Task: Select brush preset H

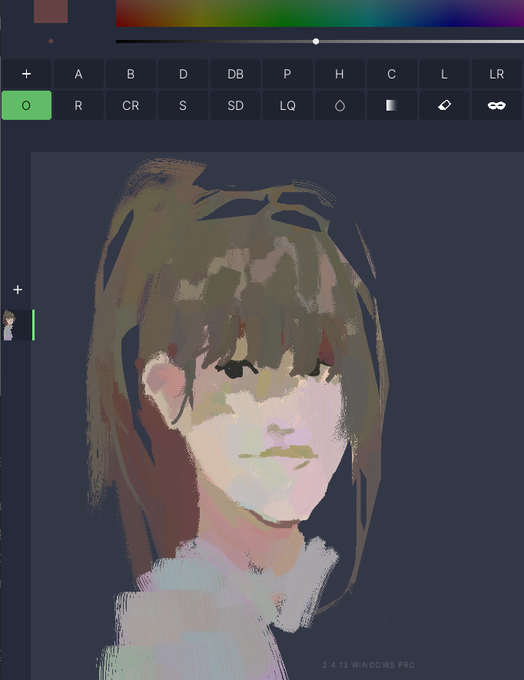Action: pos(340,74)
